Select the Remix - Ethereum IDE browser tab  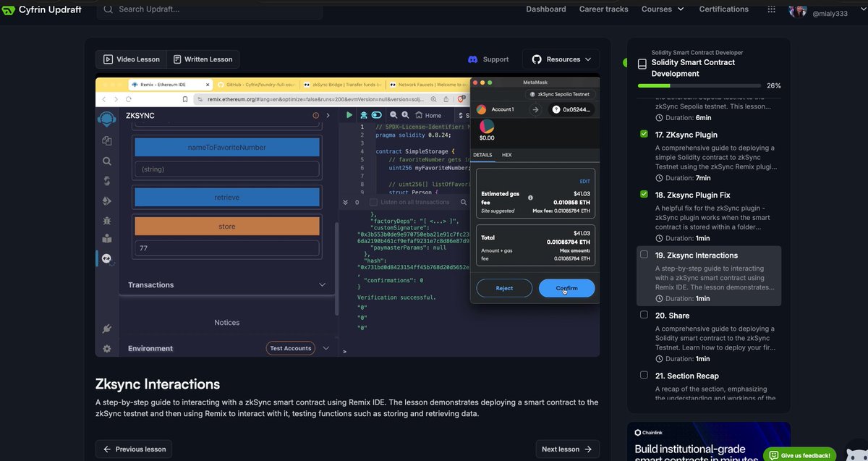click(171, 85)
